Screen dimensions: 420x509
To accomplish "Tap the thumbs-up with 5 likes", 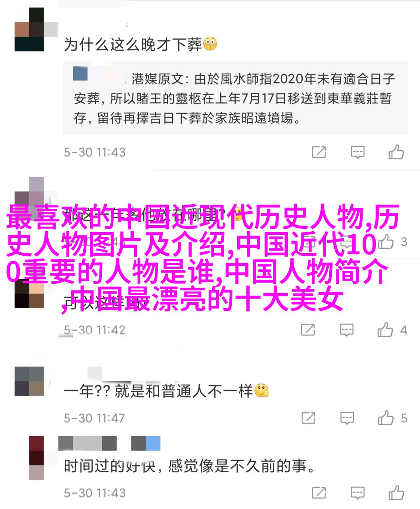I will coord(386,417).
